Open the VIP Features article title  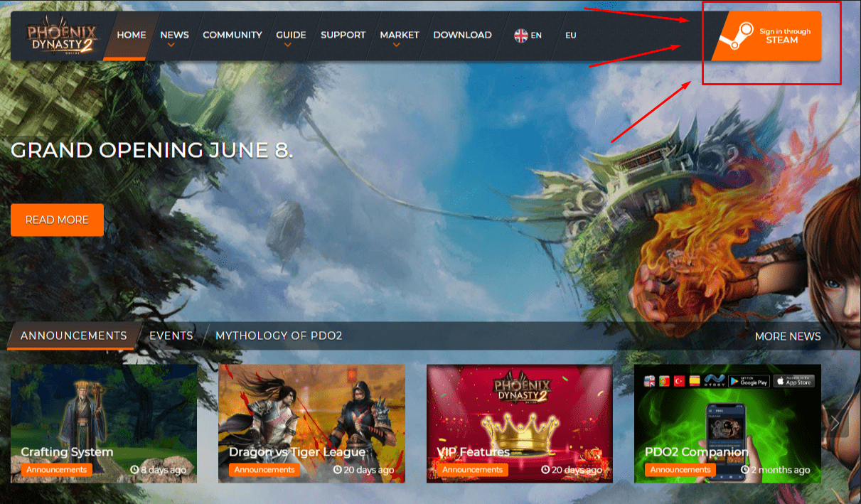pos(474,452)
